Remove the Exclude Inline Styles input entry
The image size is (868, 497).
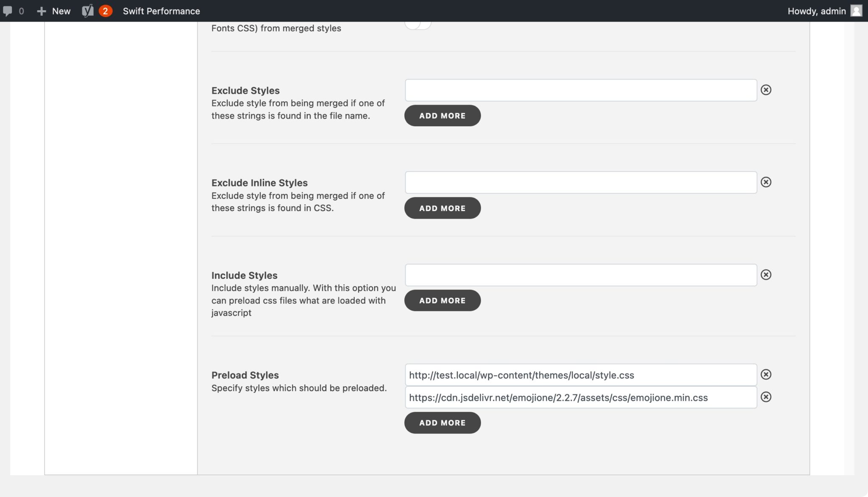coord(766,182)
